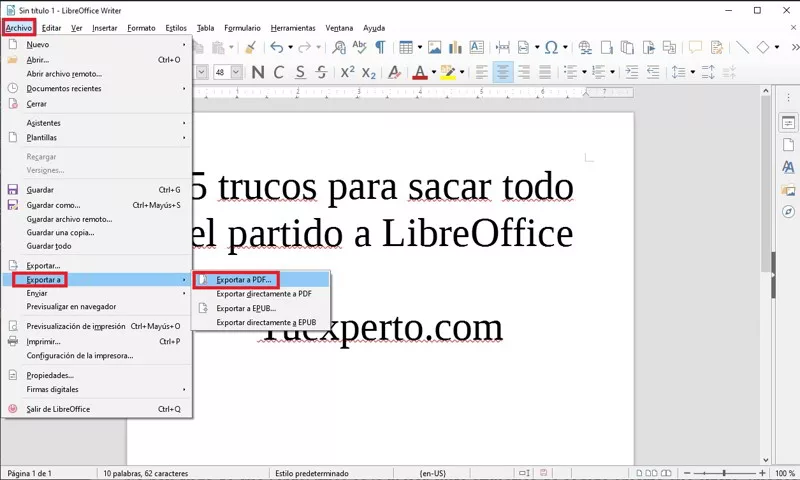
Task: Click the Undo arrow icon
Action: coord(277,47)
